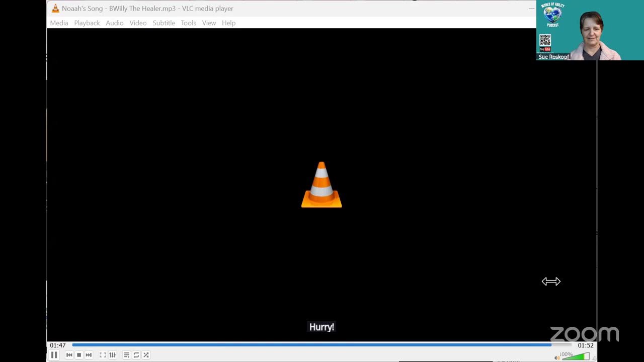This screenshot has height=362, width=644.
Task: Click the World of Ability podcast logo
Action: 552,14
